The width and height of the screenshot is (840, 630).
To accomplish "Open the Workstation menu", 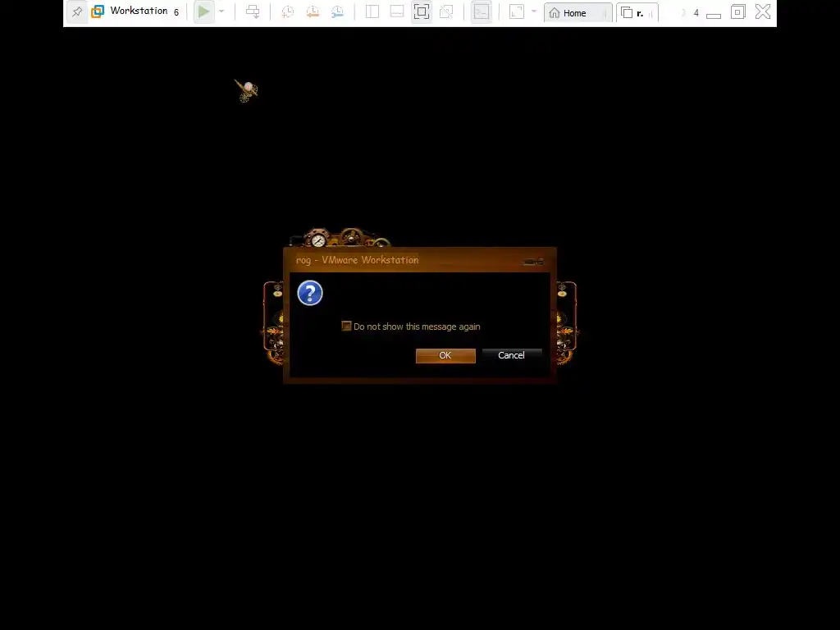I will 139,11.
